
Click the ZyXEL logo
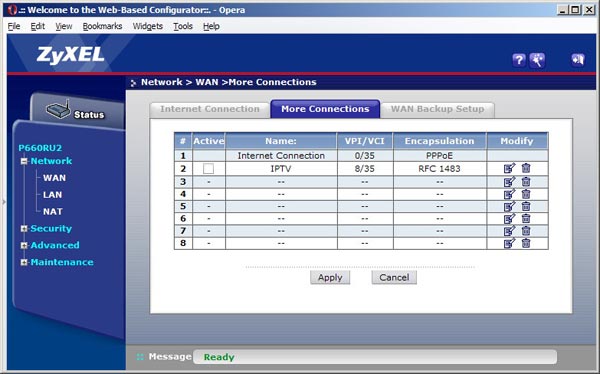70,55
